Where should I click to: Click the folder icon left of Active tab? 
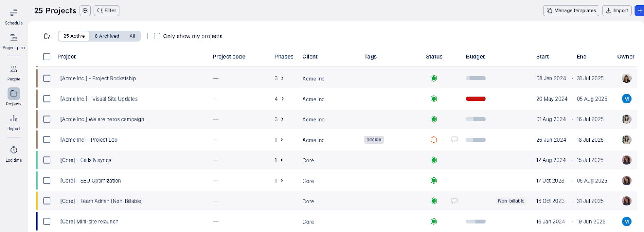(47, 36)
